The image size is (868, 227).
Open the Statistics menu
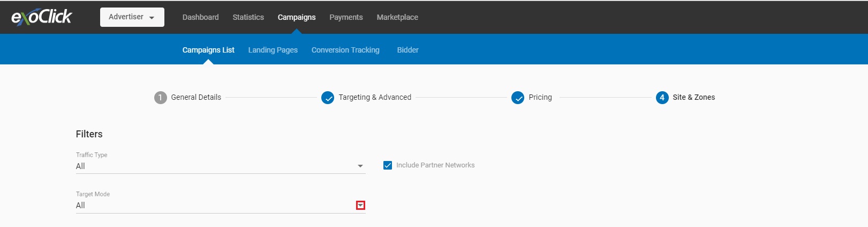pos(248,17)
